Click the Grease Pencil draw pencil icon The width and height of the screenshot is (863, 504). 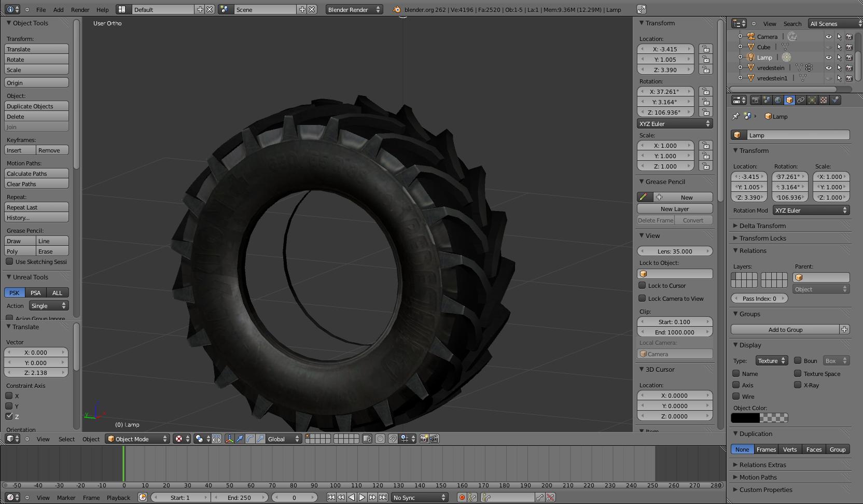[643, 197]
